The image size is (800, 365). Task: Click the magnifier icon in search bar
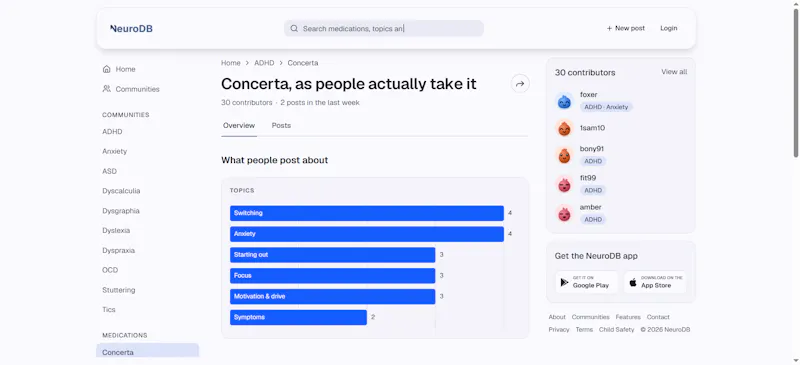pyautogui.click(x=294, y=29)
